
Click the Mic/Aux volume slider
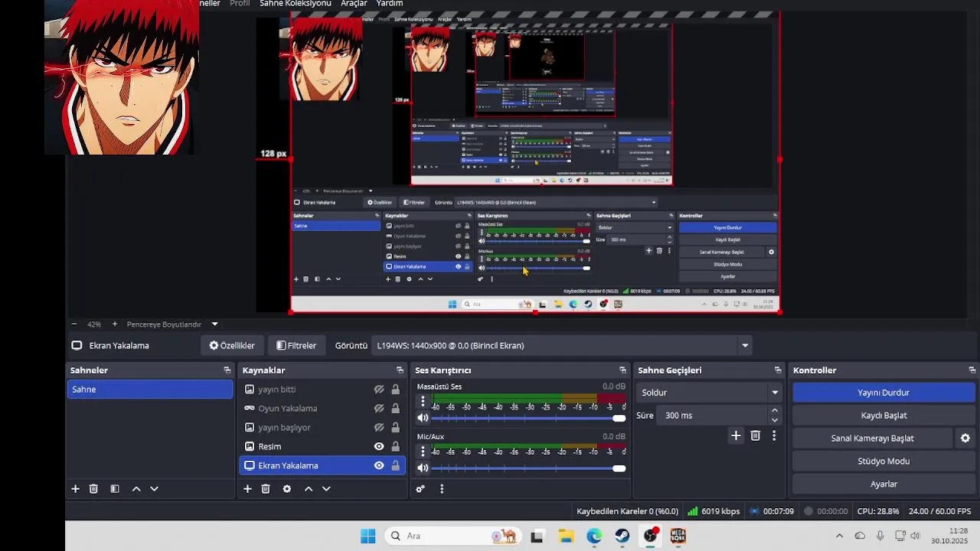tap(528, 468)
